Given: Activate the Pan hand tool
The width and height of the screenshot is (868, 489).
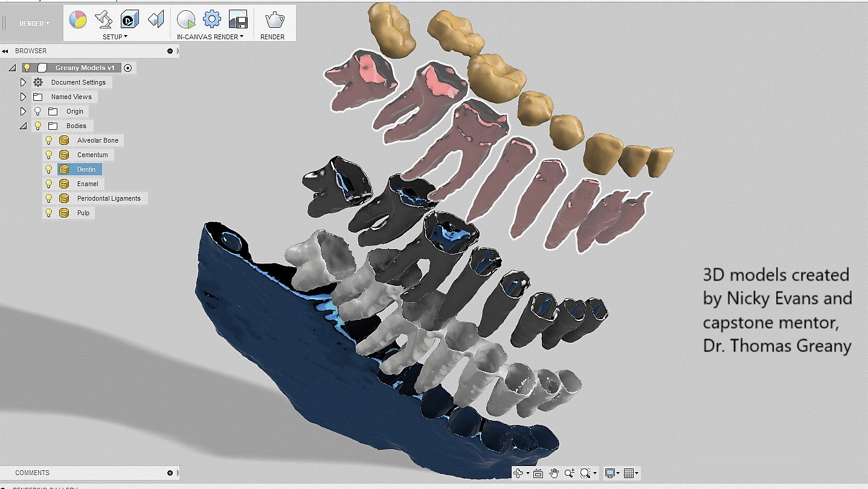Looking at the screenshot, I should [x=554, y=473].
